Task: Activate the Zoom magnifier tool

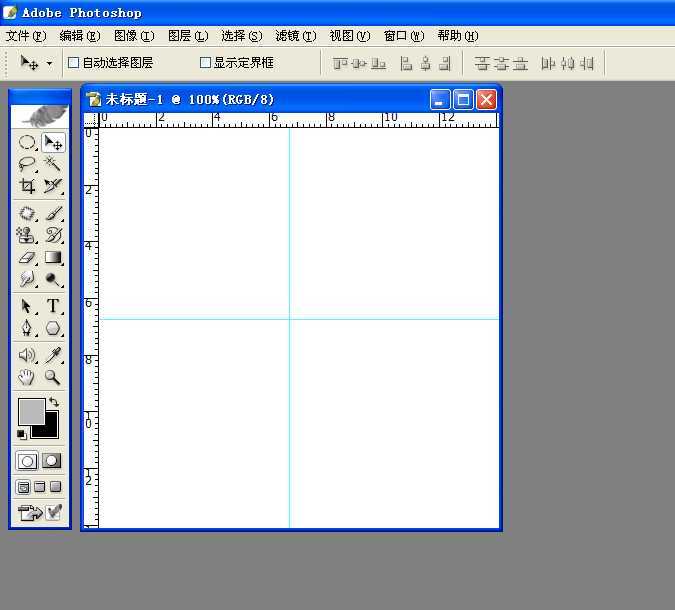Action: 53,377
